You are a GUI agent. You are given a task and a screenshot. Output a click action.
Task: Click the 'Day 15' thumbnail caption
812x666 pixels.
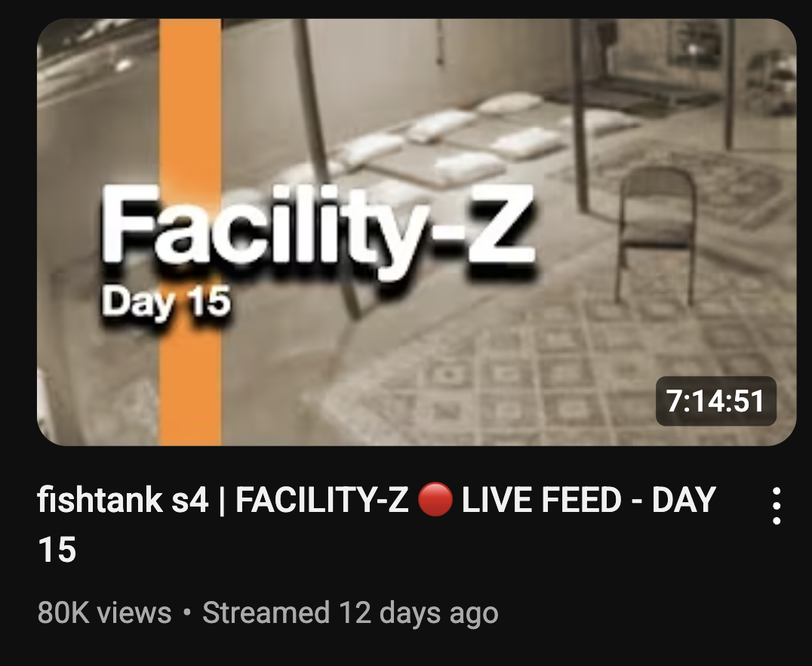click(x=166, y=301)
